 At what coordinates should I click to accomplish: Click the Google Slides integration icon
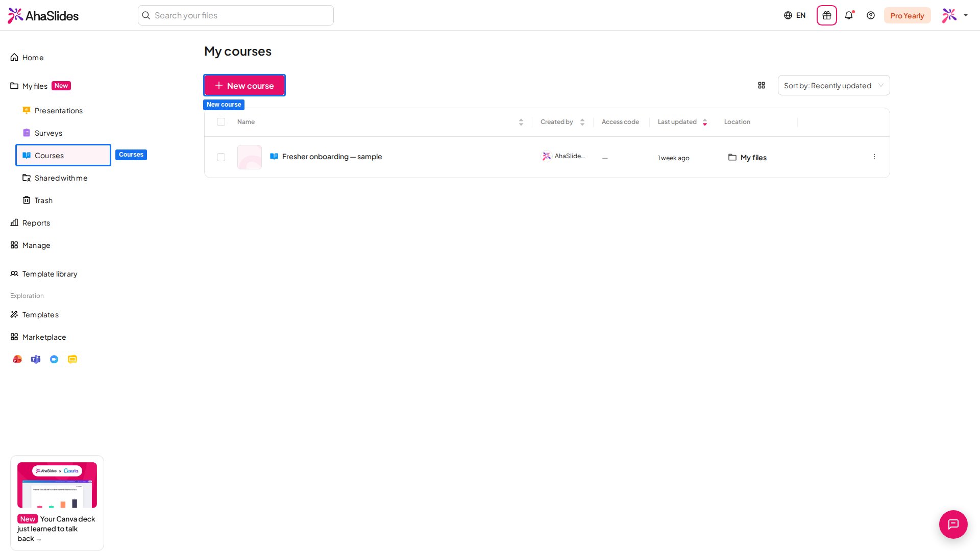72,360
